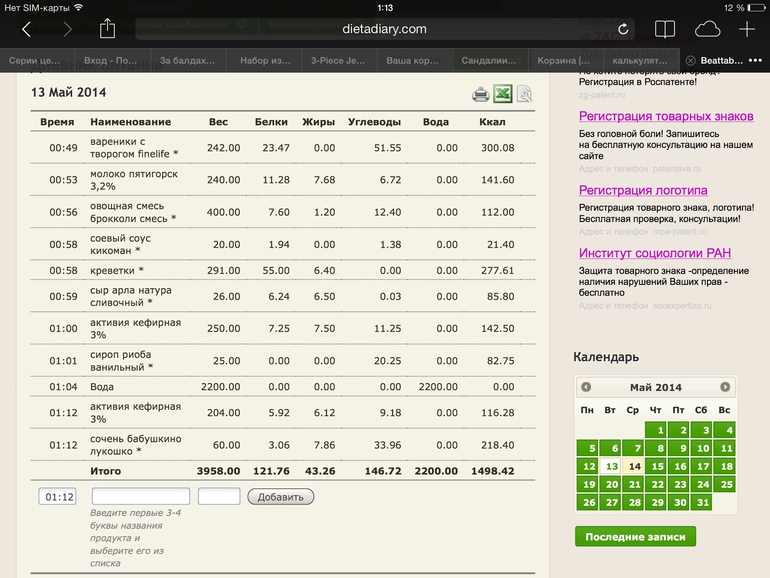Open print preview magnifier icon

point(524,95)
